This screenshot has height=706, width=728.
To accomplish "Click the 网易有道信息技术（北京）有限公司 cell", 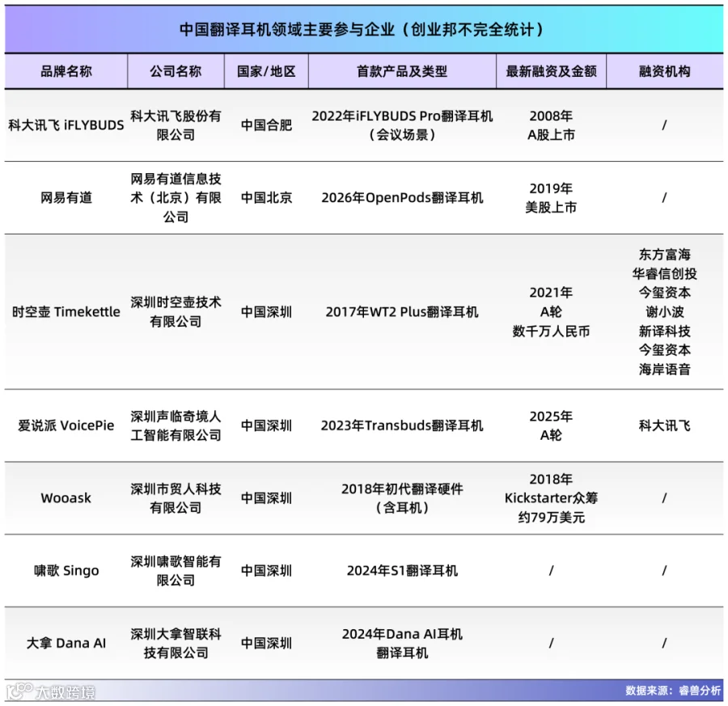I will tap(176, 198).
